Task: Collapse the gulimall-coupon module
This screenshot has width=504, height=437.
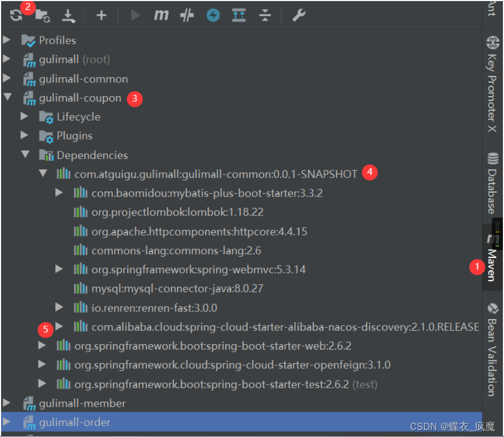Action: [x=7, y=97]
